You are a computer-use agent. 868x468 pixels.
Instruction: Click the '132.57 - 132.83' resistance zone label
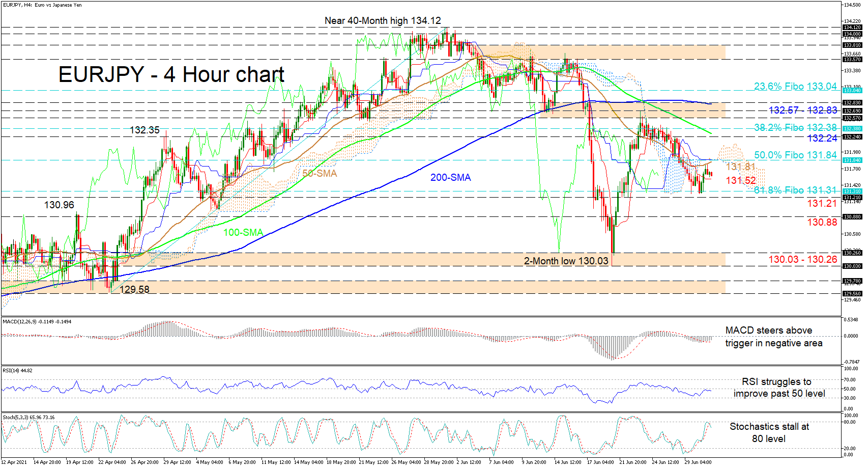point(803,111)
